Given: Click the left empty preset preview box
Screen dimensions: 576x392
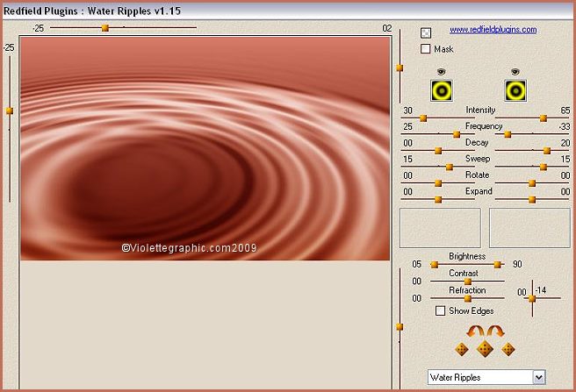Looking at the screenshot, I should [440, 227].
